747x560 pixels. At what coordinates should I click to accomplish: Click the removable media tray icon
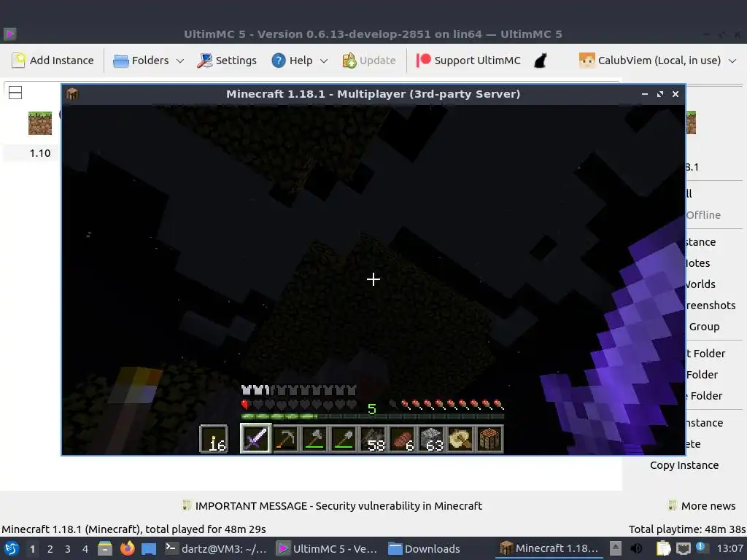pyautogui.click(x=616, y=548)
